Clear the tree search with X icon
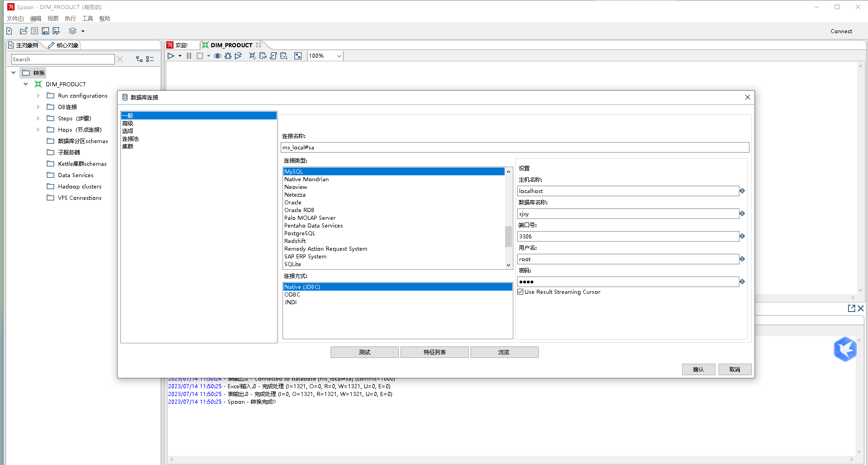The image size is (868, 465). pos(120,59)
